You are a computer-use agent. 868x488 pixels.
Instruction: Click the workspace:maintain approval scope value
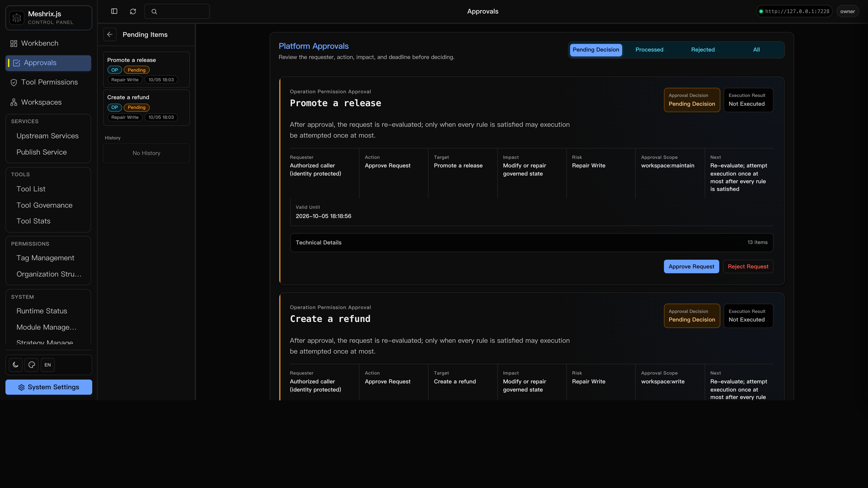point(668,166)
